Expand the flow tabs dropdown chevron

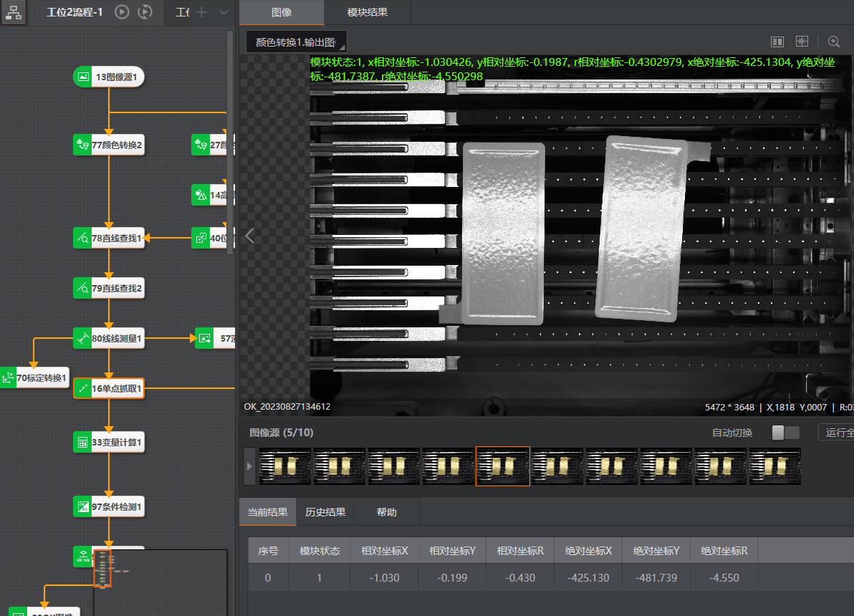(x=224, y=12)
